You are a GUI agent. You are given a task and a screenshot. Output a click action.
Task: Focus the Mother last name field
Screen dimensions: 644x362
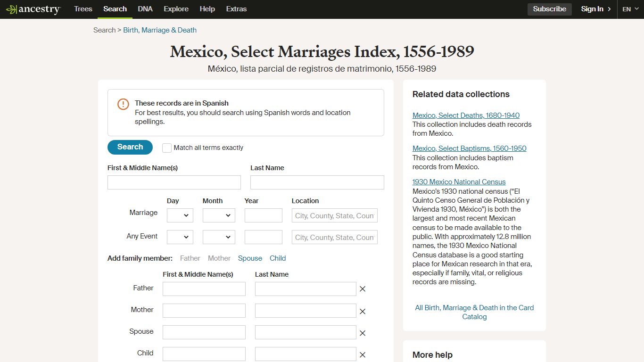point(305,311)
